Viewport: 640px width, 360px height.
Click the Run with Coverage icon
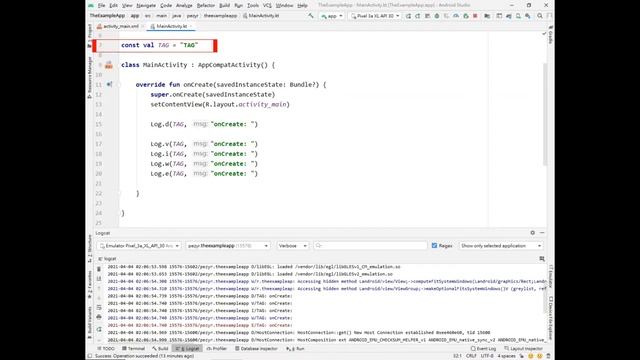(x=447, y=16)
